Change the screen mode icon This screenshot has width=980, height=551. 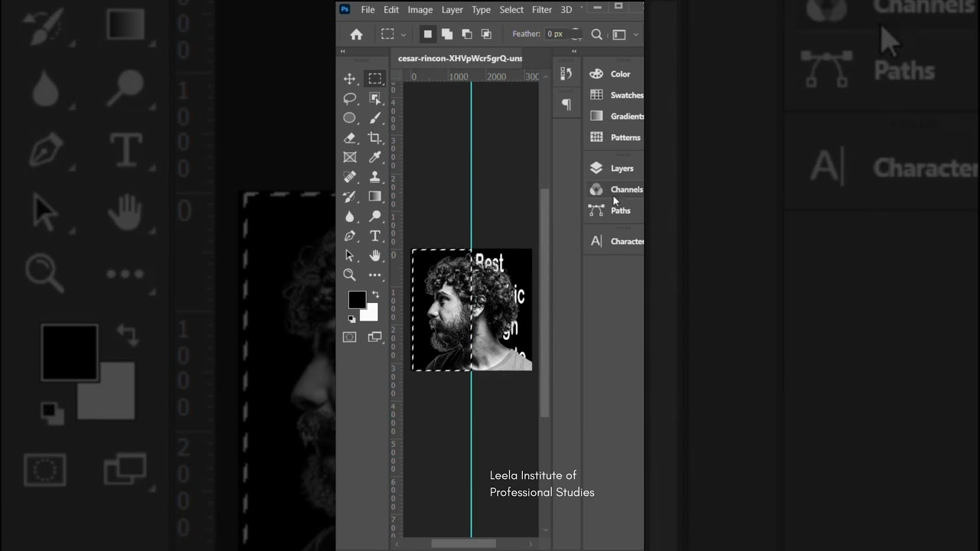(374, 337)
